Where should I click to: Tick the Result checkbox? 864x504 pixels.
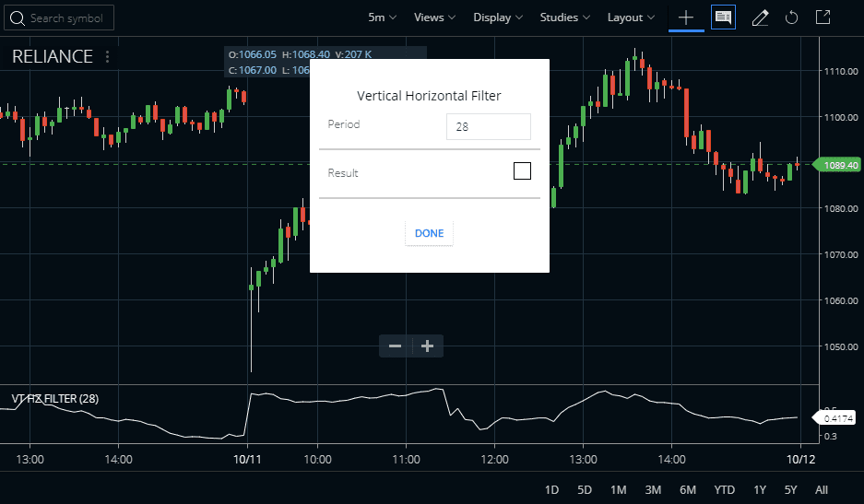(522, 170)
